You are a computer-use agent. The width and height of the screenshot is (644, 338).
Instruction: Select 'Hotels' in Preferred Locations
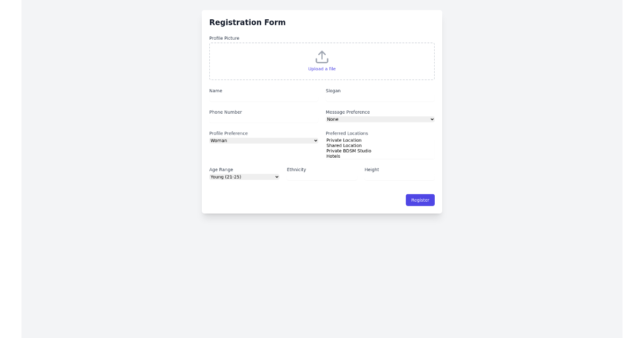point(332,156)
